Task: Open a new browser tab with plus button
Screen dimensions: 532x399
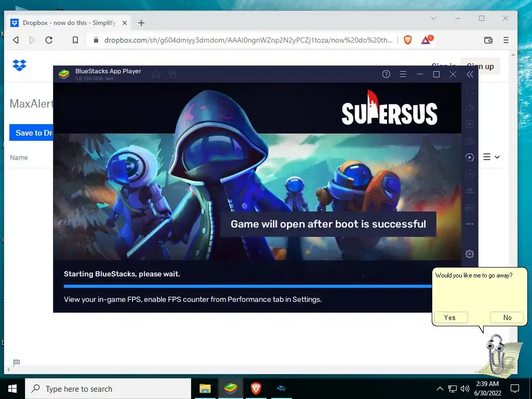Action: (x=141, y=23)
